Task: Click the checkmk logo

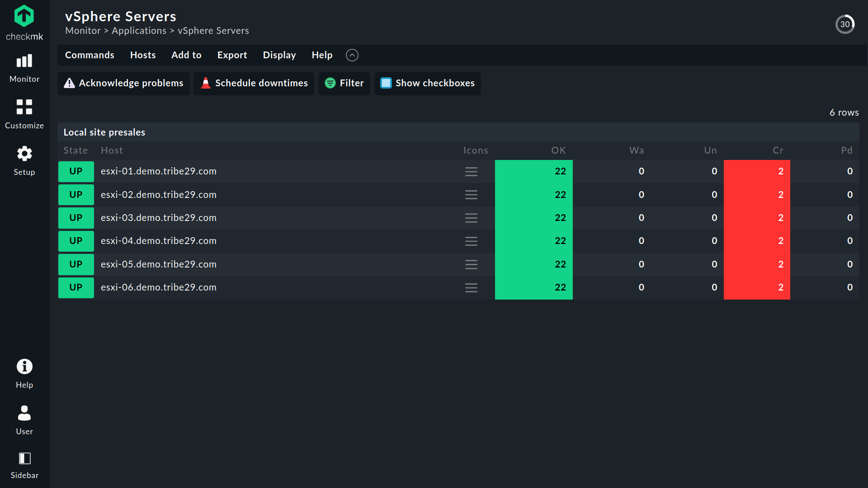Action: pos(24,23)
